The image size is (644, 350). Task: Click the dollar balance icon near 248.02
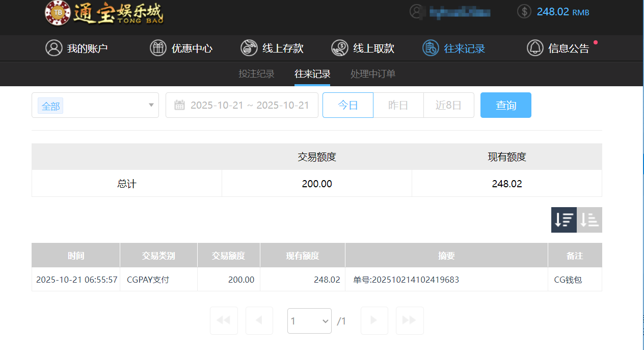click(524, 11)
